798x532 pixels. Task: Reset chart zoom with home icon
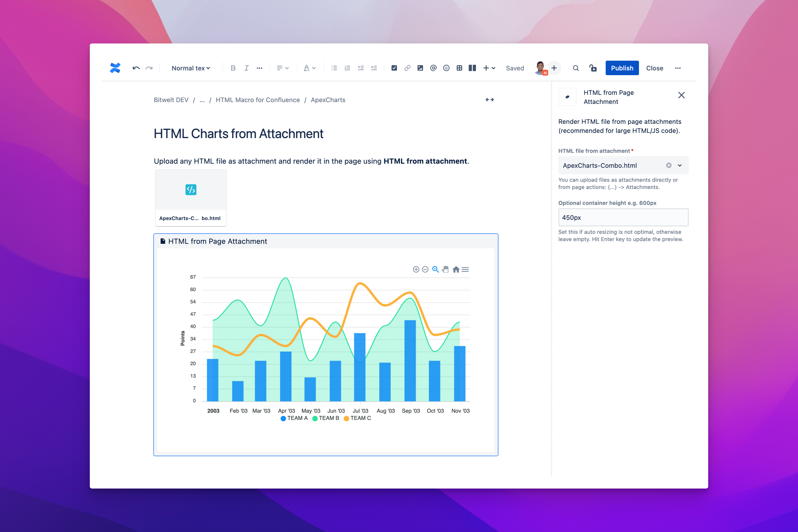coord(456,269)
